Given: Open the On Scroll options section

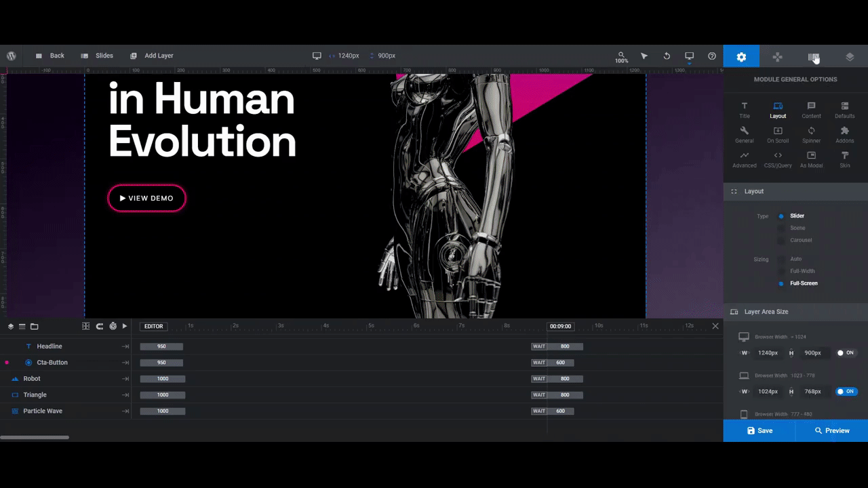Looking at the screenshot, I should pos(778,135).
